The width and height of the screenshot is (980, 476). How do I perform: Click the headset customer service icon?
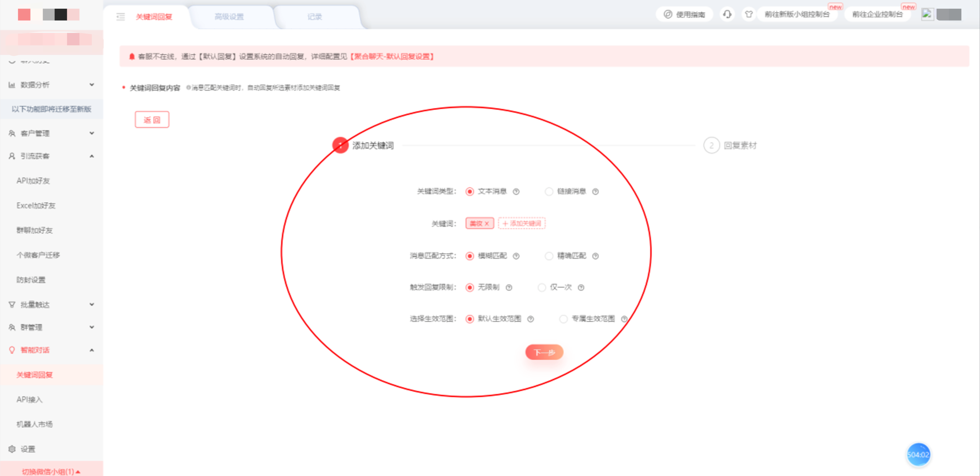coord(727,14)
